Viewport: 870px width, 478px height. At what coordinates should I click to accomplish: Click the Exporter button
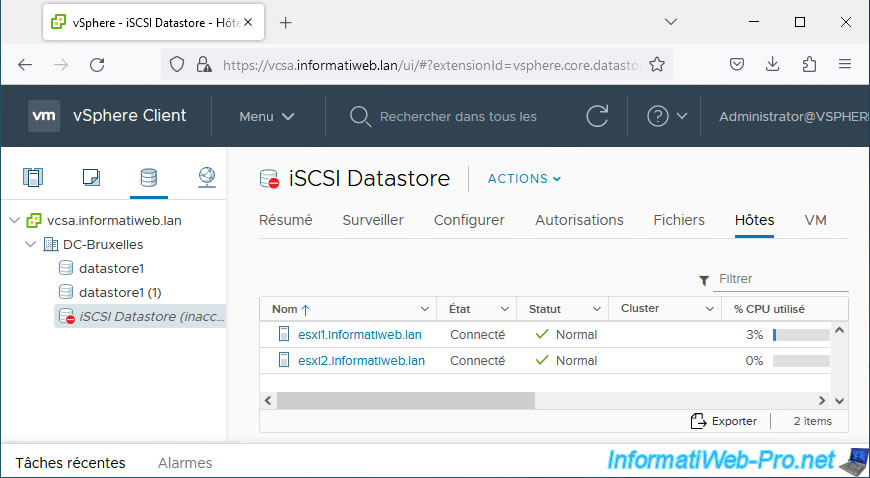724,421
